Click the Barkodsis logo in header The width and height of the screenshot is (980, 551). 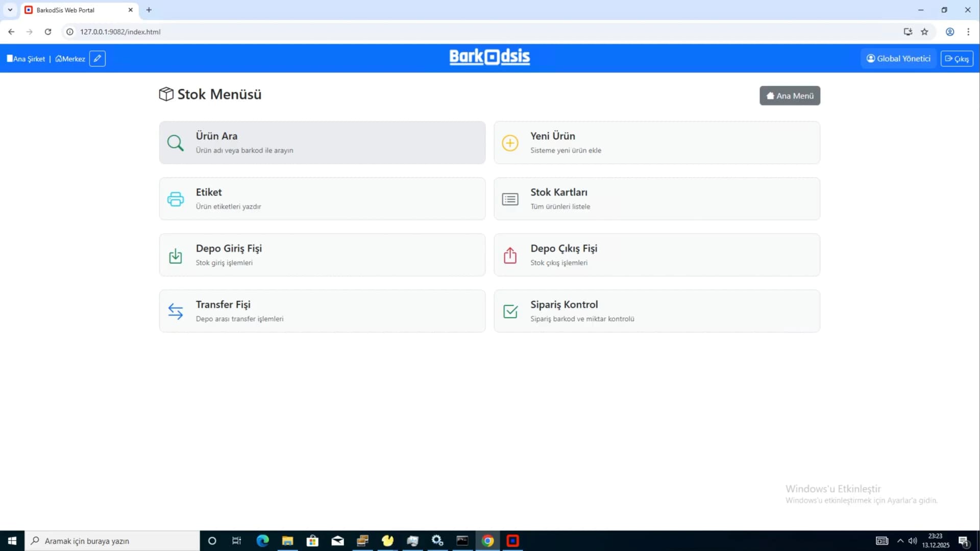[x=489, y=57]
